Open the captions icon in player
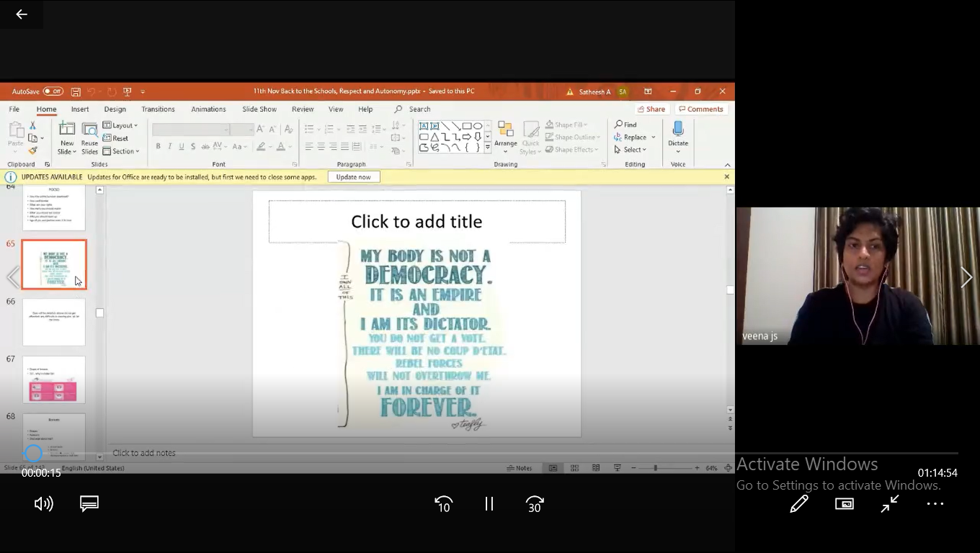 (x=89, y=503)
